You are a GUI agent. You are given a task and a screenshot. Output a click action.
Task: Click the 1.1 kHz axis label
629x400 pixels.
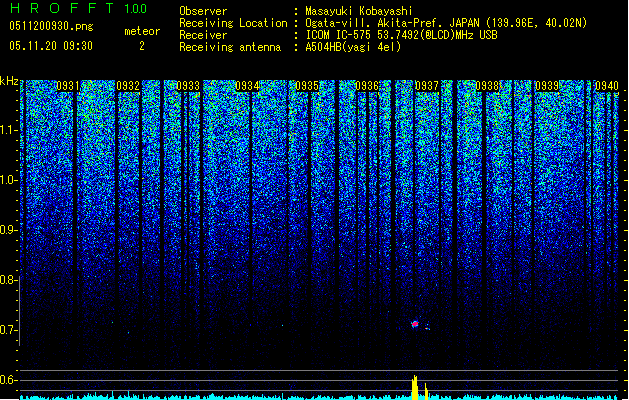click(x=9, y=130)
